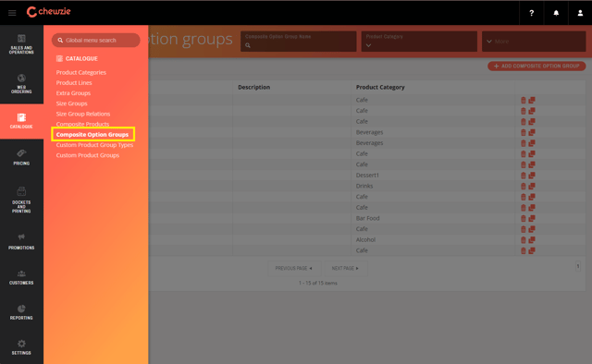Open the user account icon
592x364 pixels.
pos(580,13)
